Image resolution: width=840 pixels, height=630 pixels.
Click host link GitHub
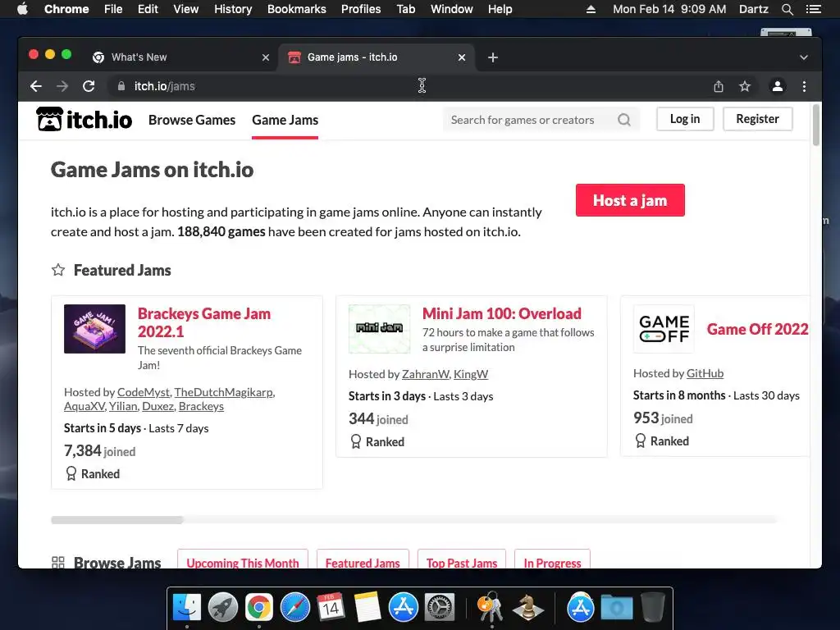point(705,373)
